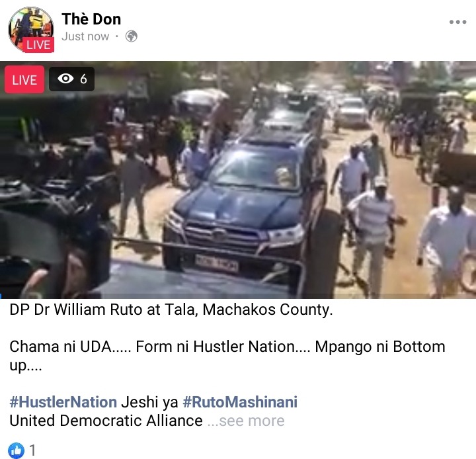476x459 pixels.
Task: Click the live video to play it
Action: [x=238, y=179]
